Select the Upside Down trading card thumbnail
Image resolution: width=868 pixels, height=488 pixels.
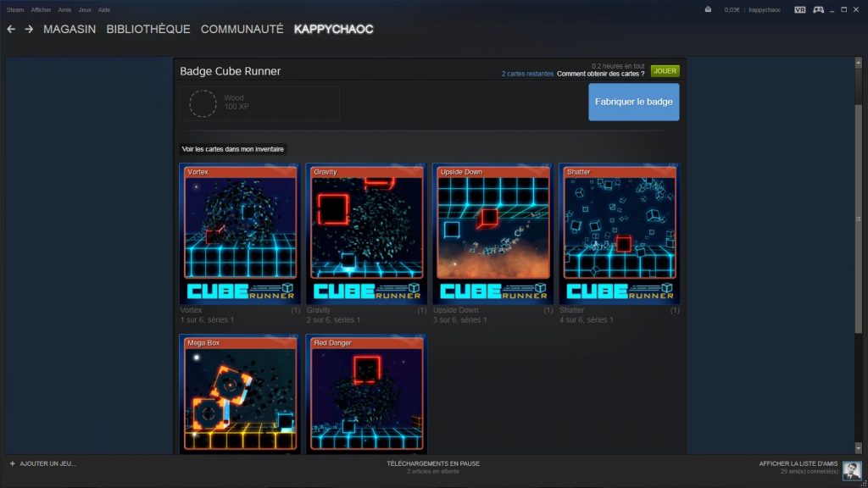[492, 235]
